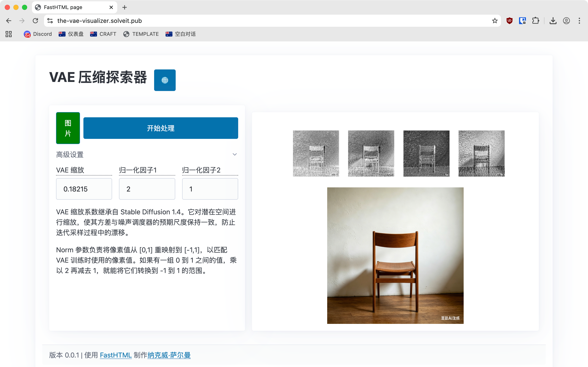Open the Discord bookmark
588x367 pixels.
[38, 34]
